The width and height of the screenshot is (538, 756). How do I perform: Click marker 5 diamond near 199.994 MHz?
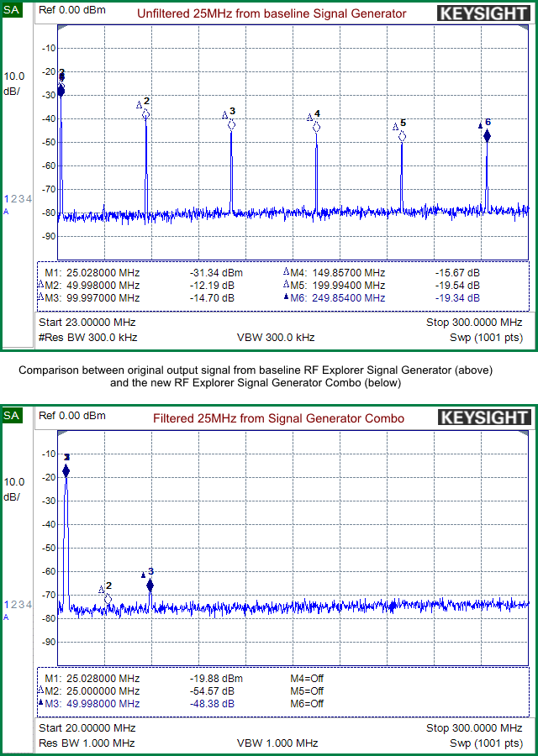point(402,136)
